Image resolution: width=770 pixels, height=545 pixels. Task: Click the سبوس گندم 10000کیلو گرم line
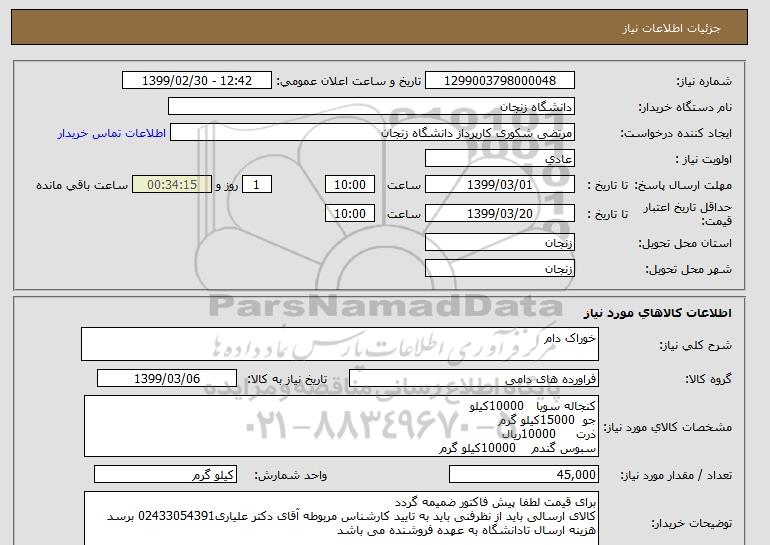click(x=517, y=448)
